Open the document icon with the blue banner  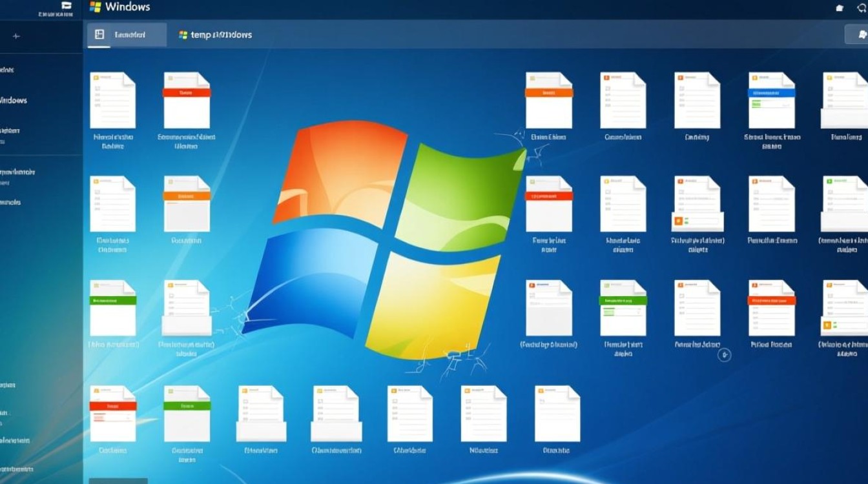click(x=772, y=94)
